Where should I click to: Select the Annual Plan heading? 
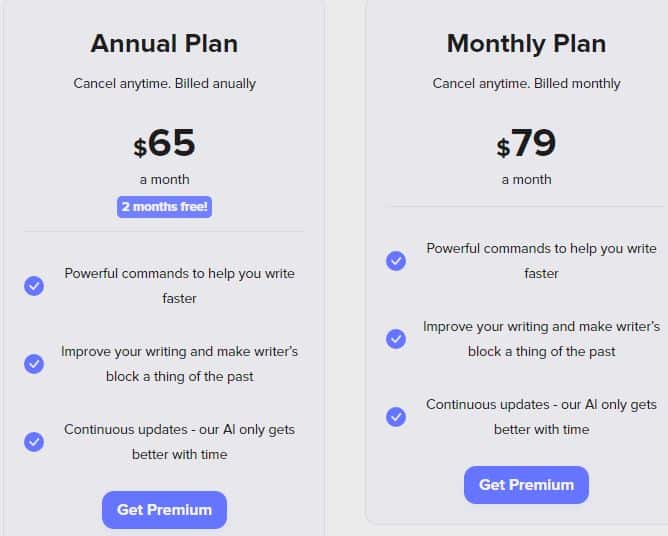point(164,43)
